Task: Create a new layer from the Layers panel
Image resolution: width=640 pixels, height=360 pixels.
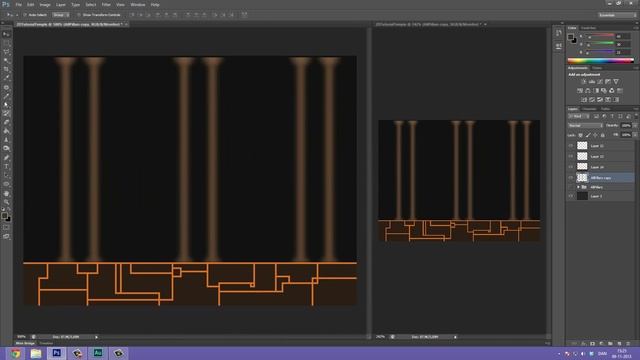Action: coord(619,344)
